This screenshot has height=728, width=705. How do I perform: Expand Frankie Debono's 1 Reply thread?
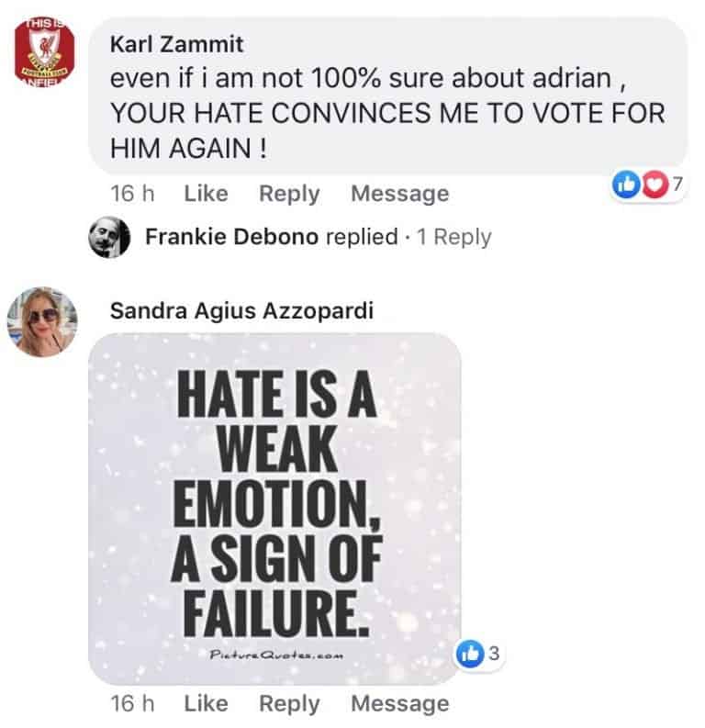(453, 237)
